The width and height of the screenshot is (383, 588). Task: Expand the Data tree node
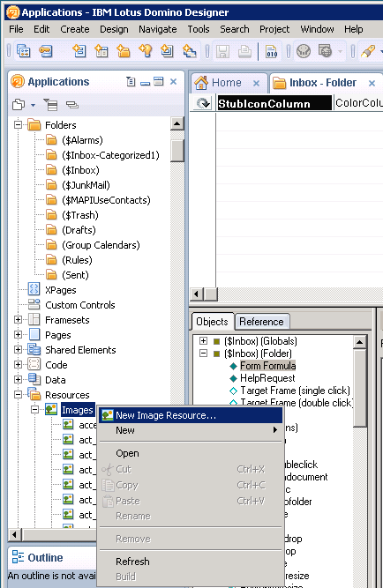[18, 379]
